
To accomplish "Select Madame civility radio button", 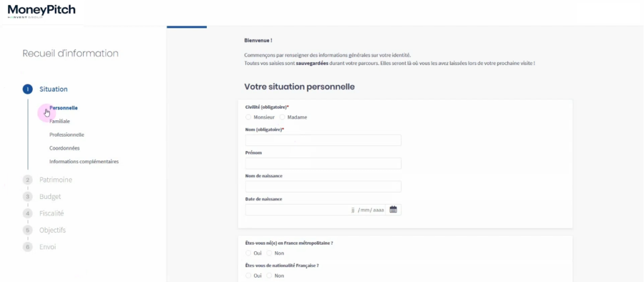I will click(282, 117).
